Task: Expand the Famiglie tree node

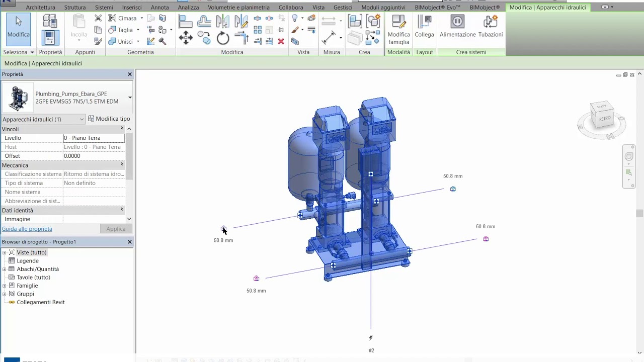Action: point(5,286)
